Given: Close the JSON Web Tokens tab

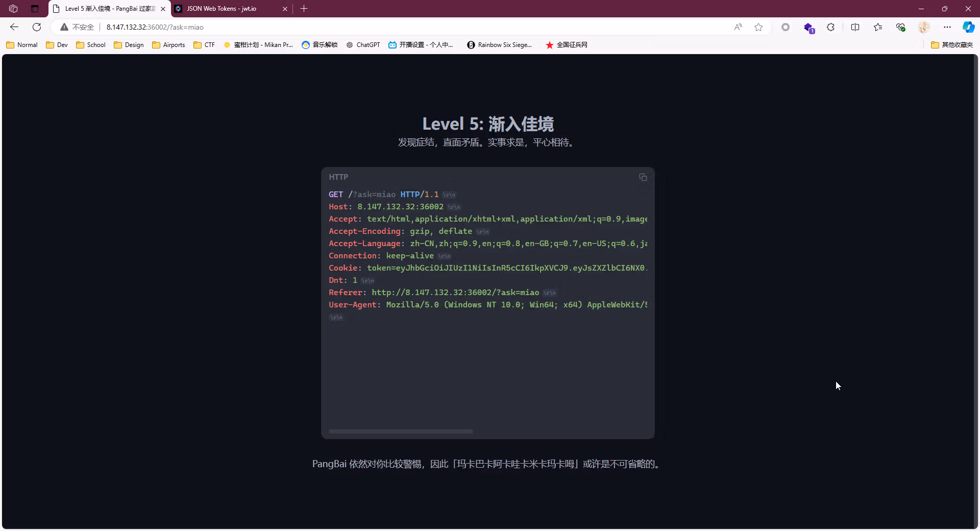Looking at the screenshot, I should click(x=285, y=9).
